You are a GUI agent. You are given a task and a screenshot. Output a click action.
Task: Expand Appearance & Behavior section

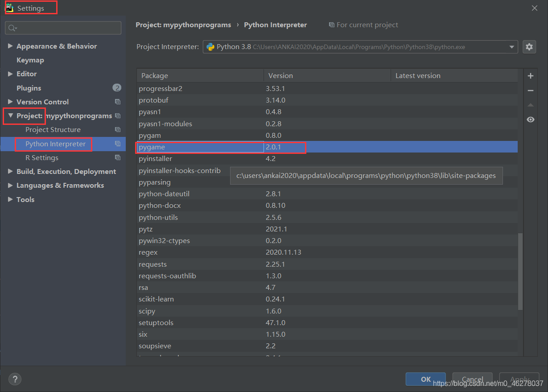(10, 46)
